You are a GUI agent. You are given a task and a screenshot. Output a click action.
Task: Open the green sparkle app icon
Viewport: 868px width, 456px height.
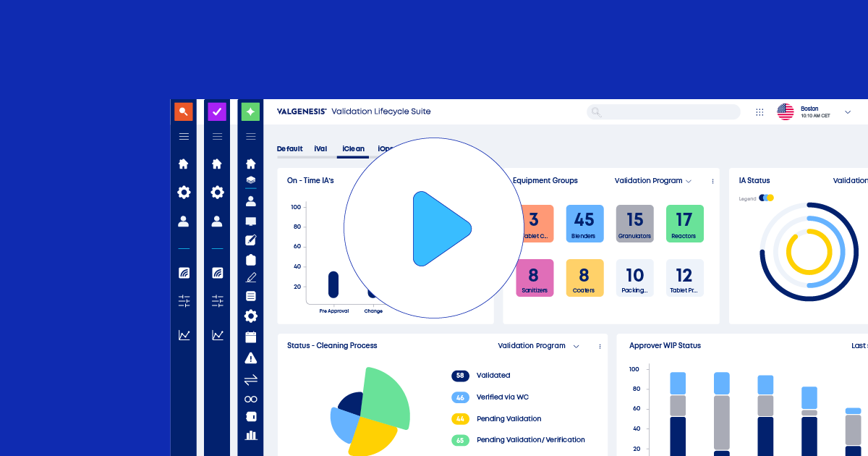pyautogui.click(x=250, y=111)
